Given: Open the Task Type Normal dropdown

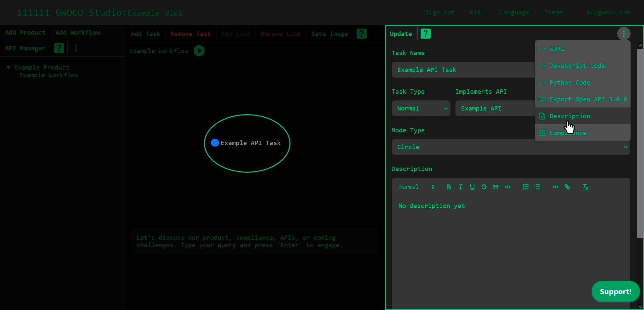Looking at the screenshot, I should [421, 108].
